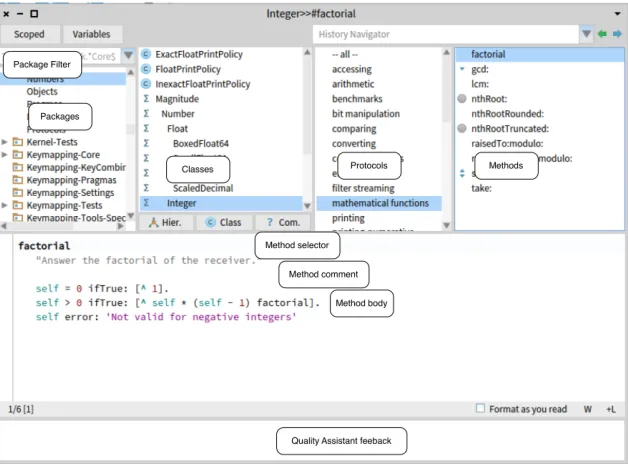Click the History Navigator field
This screenshot has width=628, height=464.
446,34
